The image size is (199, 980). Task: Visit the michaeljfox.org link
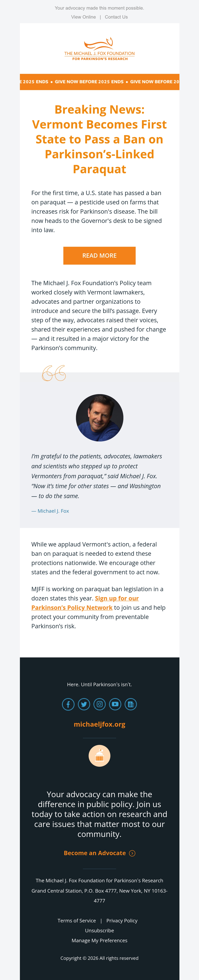coord(99,724)
